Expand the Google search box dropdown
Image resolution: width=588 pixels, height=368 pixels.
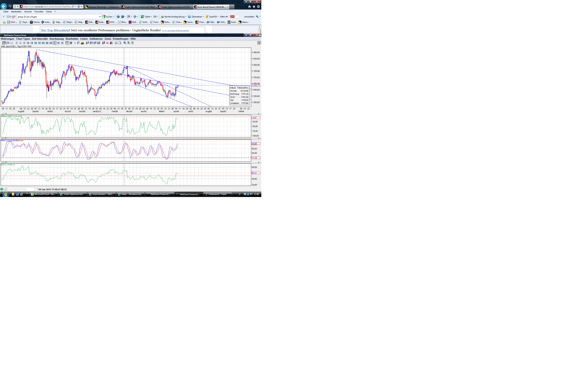tap(100, 17)
